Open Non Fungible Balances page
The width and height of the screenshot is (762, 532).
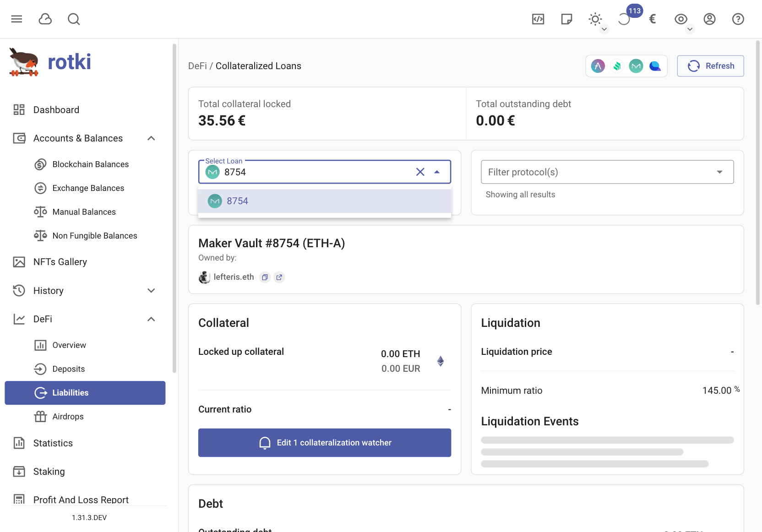coord(85,236)
